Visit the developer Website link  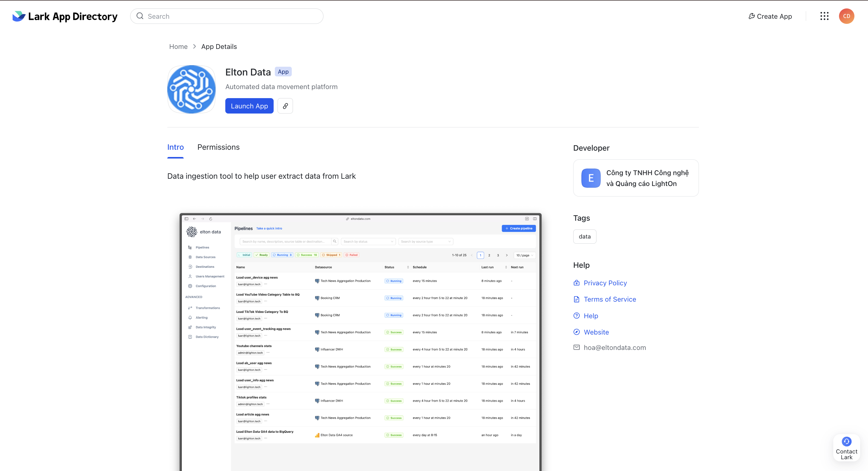click(596, 332)
